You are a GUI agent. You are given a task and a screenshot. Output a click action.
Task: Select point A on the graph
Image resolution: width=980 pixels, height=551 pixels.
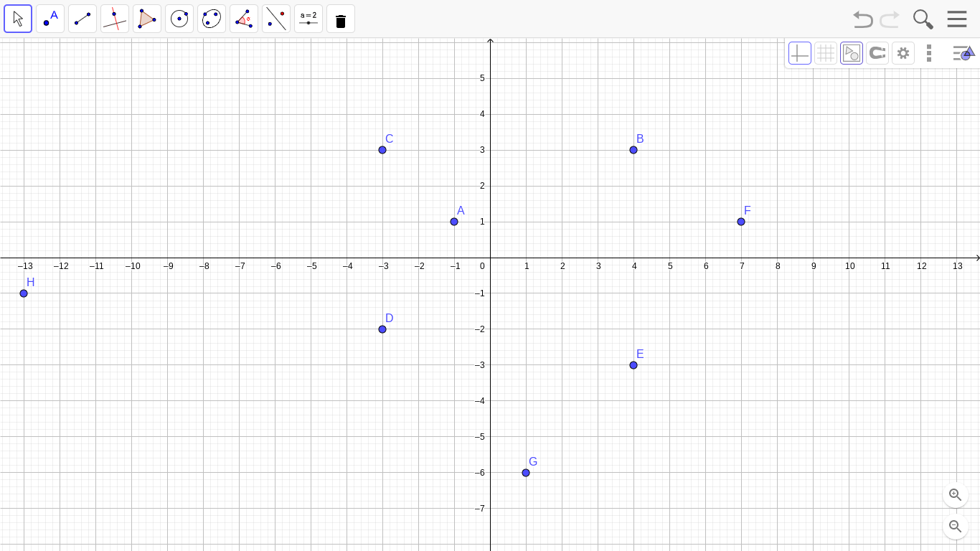tap(454, 222)
